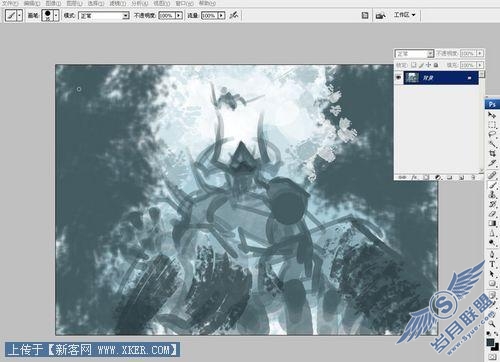Click the palettes toggle icon in options bar
Screen dimensions: 500x362
point(365,15)
